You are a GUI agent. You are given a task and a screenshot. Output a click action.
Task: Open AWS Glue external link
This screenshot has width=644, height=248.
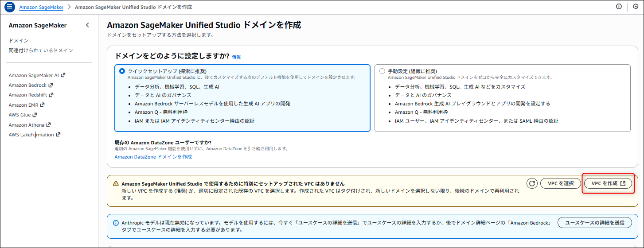[23, 115]
